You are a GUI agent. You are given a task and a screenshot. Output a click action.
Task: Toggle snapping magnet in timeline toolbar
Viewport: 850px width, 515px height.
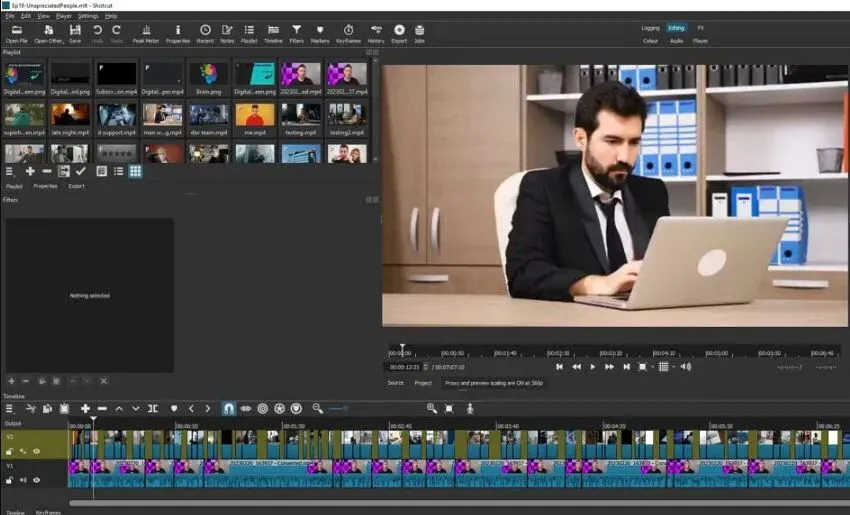(x=228, y=408)
